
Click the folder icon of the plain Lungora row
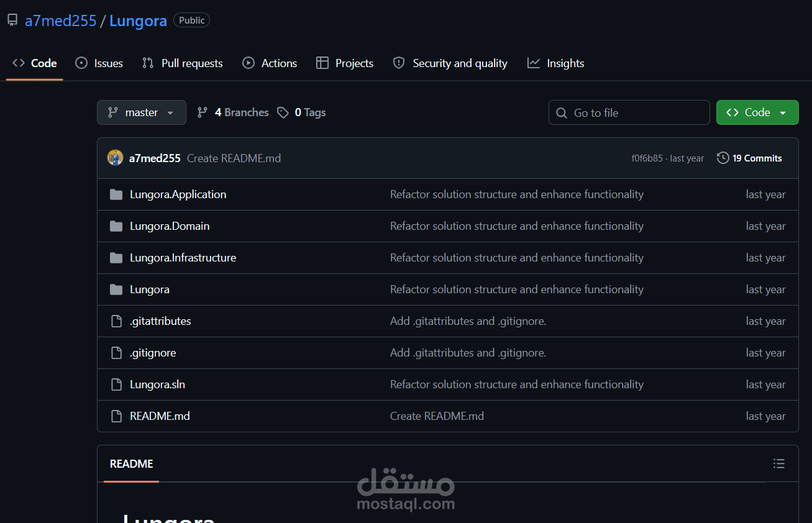coord(116,289)
